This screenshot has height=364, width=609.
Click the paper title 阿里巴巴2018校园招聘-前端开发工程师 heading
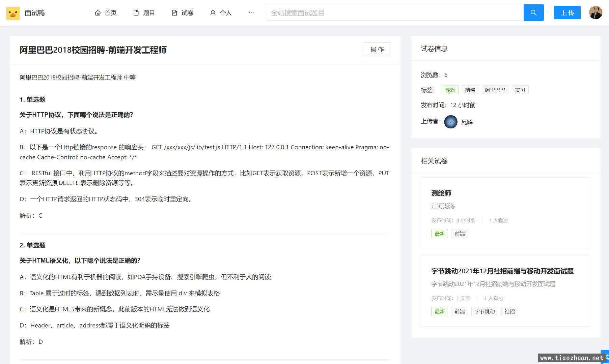(93, 50)
